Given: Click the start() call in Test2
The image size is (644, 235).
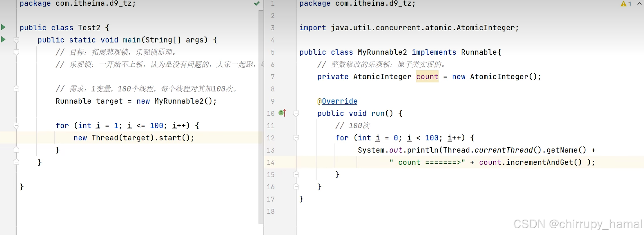Looking at the screenshot, I should point(174,138).
